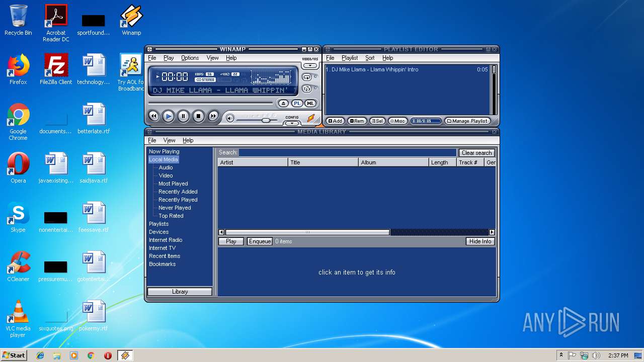Toggle shuffle mode in Winamp
The height and width of the screenshot is (362, 644).
(x=306, y=89)
